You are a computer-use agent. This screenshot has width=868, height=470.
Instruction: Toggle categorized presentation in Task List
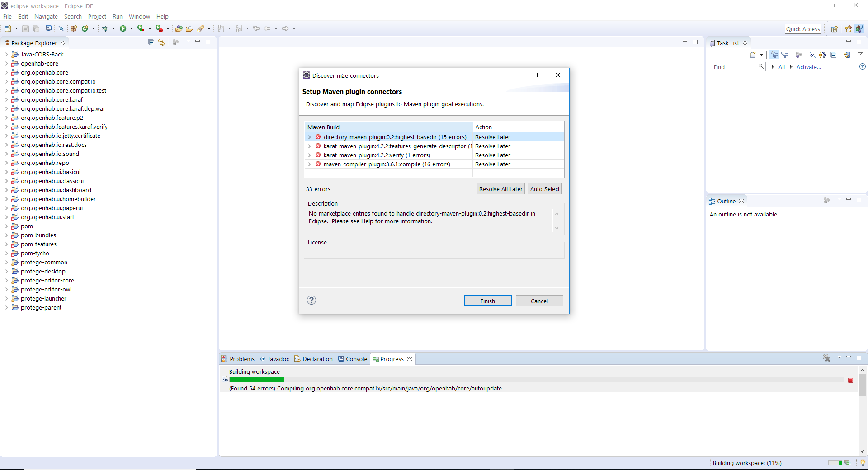point(775,55)
